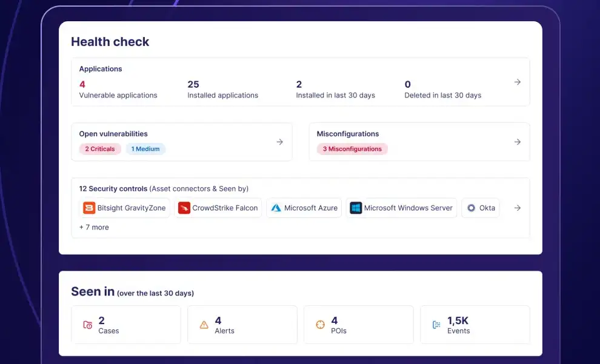
Task: Click the Open vulnerabilities arrow icon
Action: [x=280, y=142]
